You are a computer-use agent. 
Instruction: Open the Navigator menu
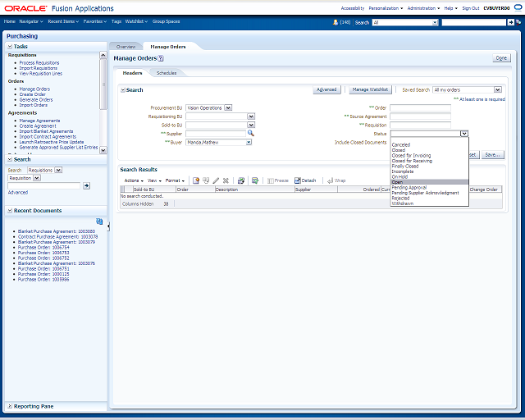pos(31,21)
